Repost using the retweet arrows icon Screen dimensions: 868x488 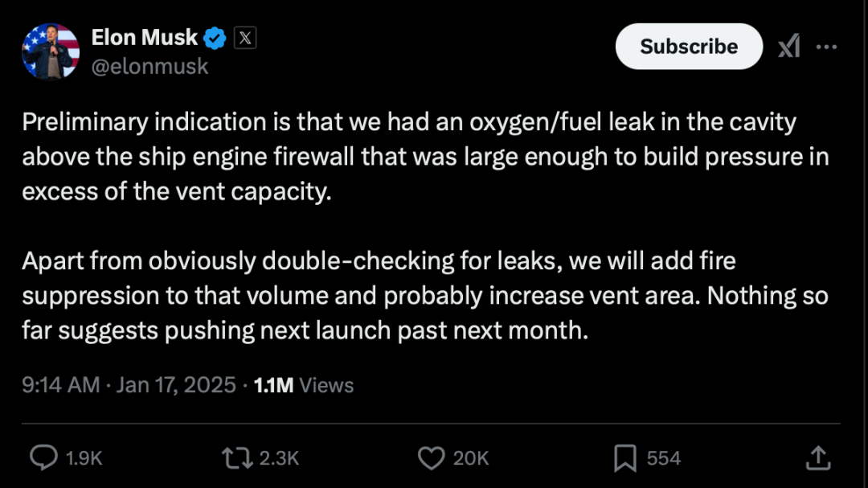click(237, 458)
